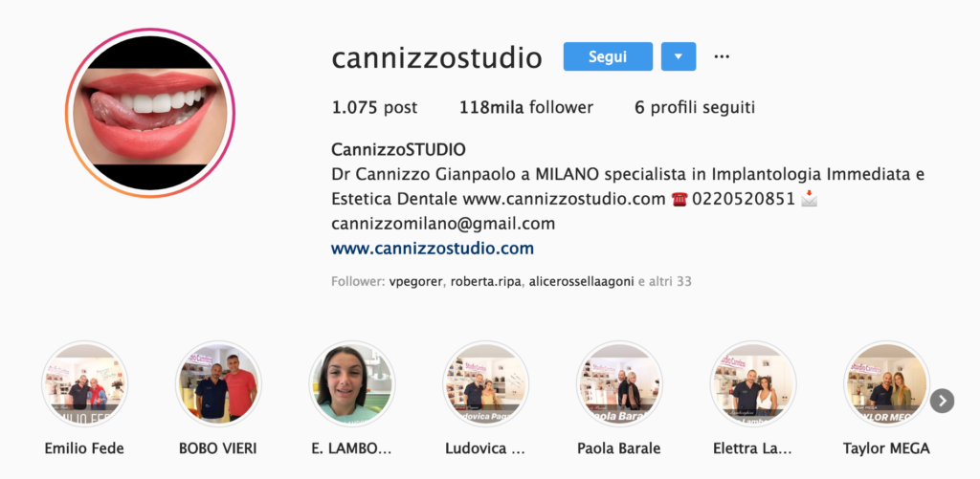Show next story highlights with right chevron
Viewport: 980px width, 479px height.
pyautogui.click(x=942, y=401)
